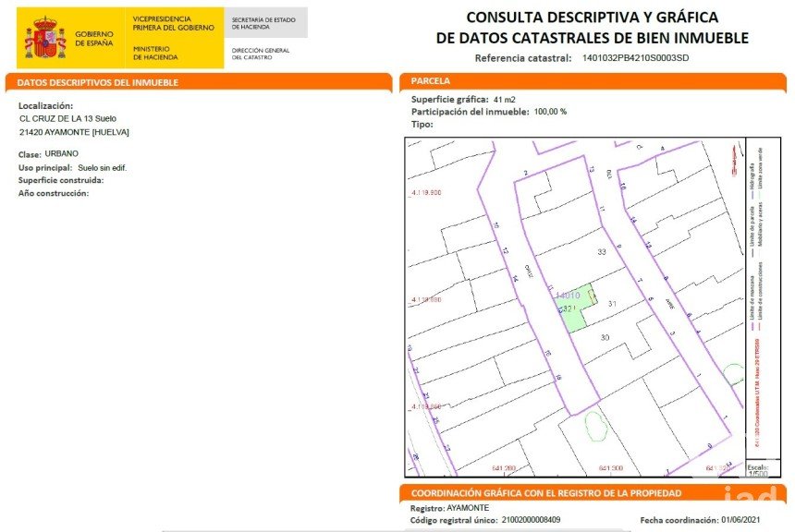795x532 pixels.
Task: Click the 'GOBIERNO DE ESPAÑA' text
Action: point(94,39)
